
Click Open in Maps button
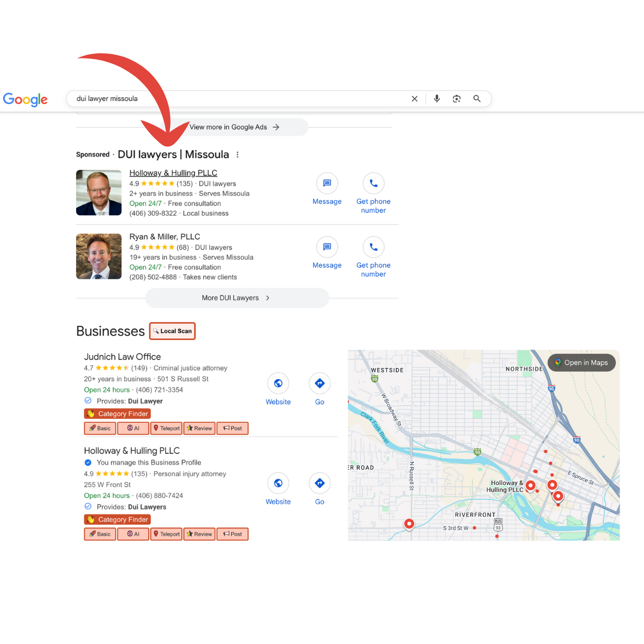[582, 363]
